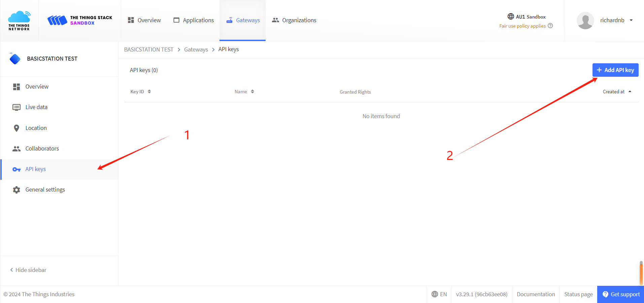Screen dimensions: 644x303
Task: Toggle Created at sort order
Action: 617,92
